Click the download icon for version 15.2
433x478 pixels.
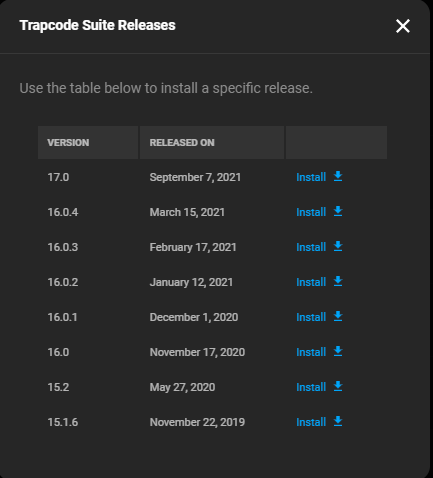pos(338,386)
